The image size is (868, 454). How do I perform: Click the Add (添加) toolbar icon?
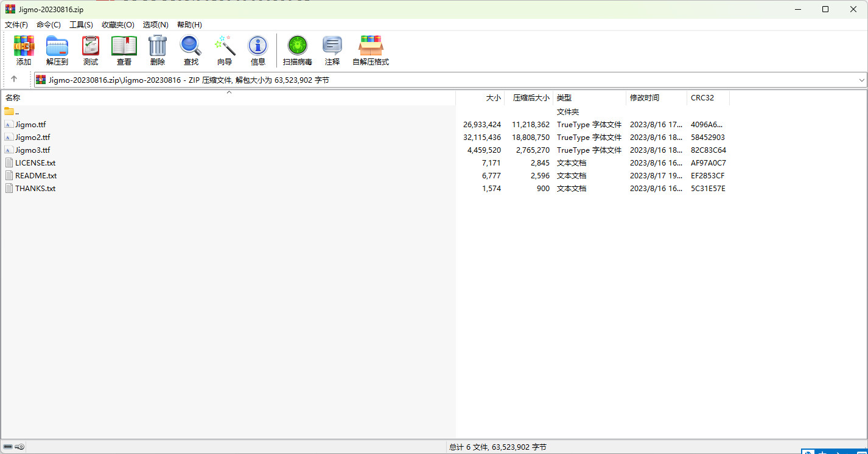click(x=24, y=50)
